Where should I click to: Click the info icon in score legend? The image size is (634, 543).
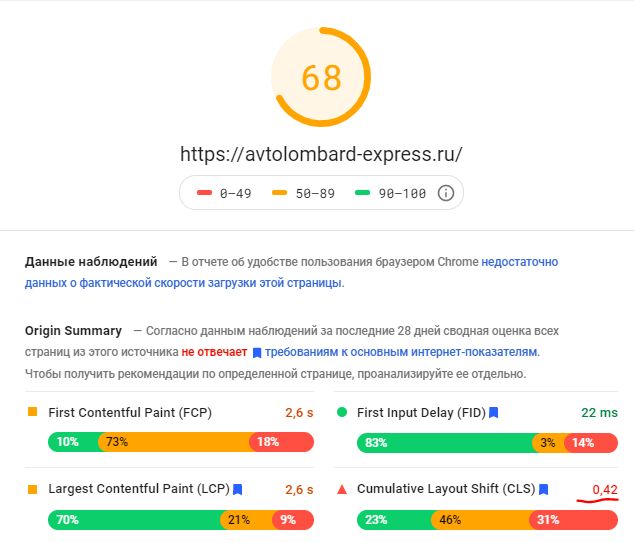coord(446,193)
